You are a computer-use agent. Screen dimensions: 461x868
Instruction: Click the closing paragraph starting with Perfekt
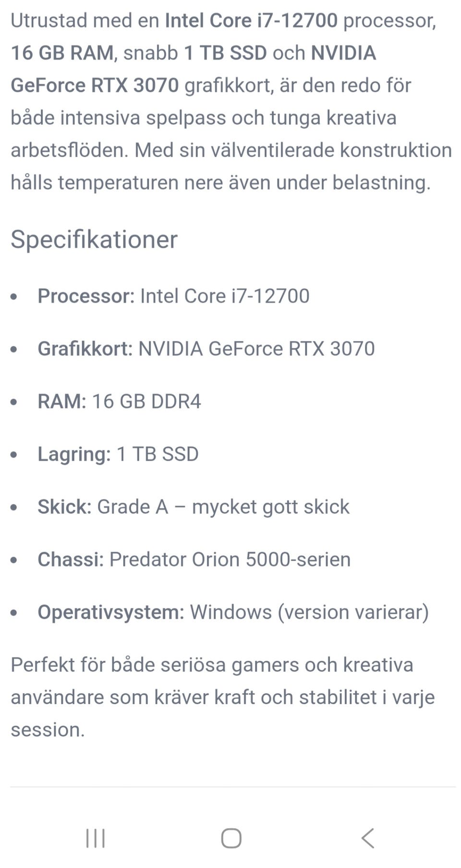click(x=222, y=697)
